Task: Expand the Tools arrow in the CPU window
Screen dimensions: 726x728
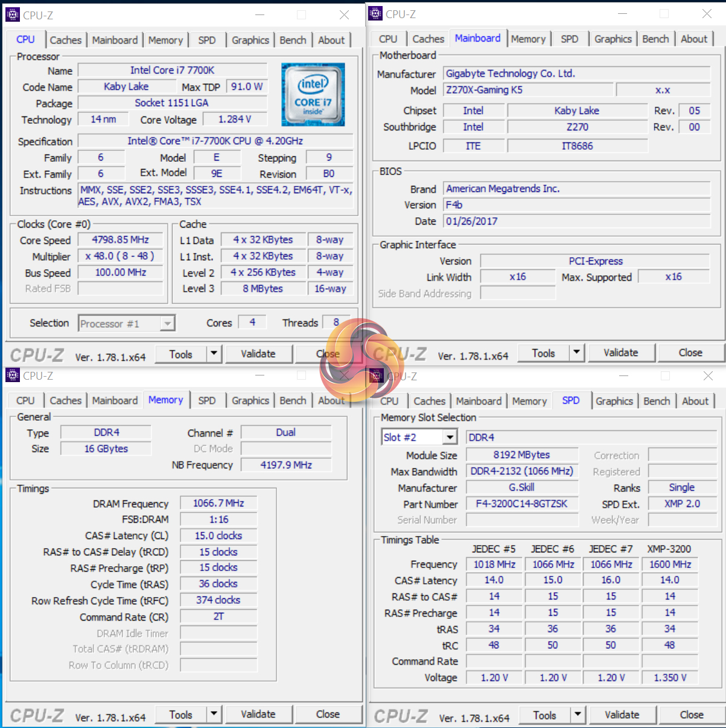Action: coord(214,354)
